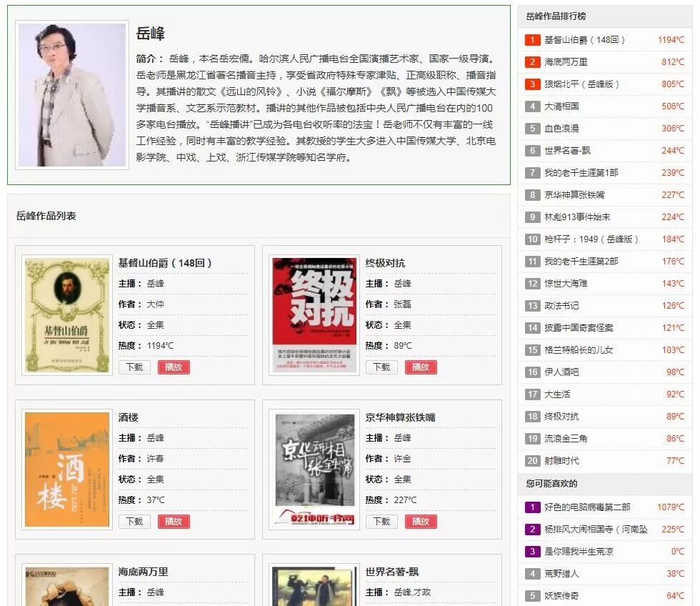Viewport: 700px width, 606px height.
Task: Open 狼烟北平（岳峰版）ranking entry
Action: coord(581,84)
